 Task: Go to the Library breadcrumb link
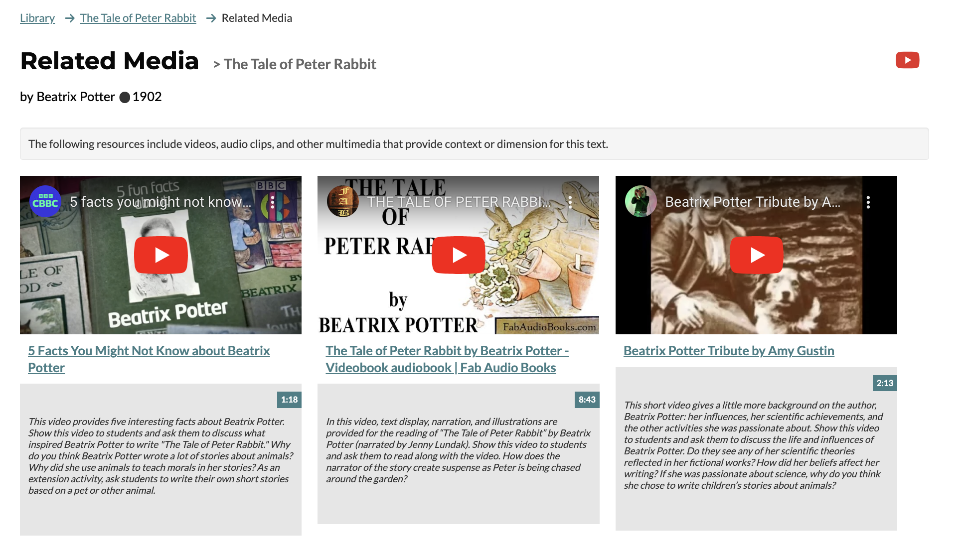37,18
